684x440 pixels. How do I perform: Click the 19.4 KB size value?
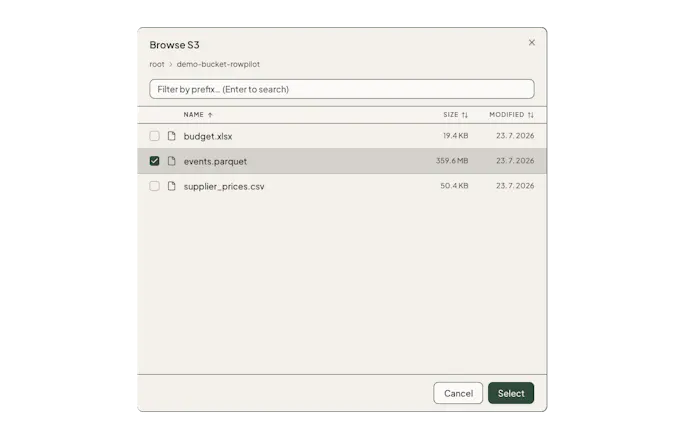[455, 136]
